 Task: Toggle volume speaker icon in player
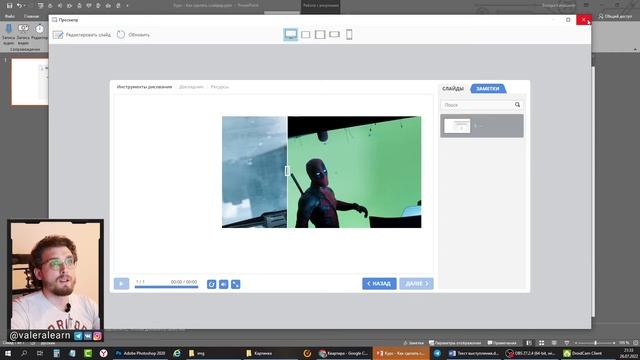pos(224,284)
